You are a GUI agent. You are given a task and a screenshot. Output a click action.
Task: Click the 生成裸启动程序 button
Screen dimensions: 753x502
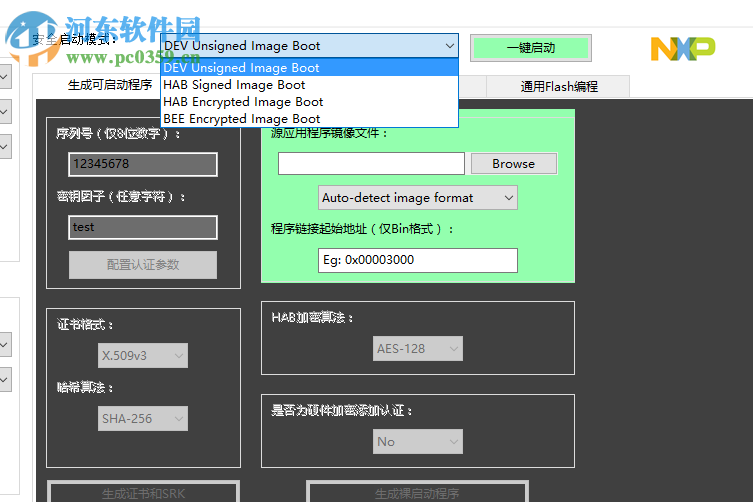417,493
